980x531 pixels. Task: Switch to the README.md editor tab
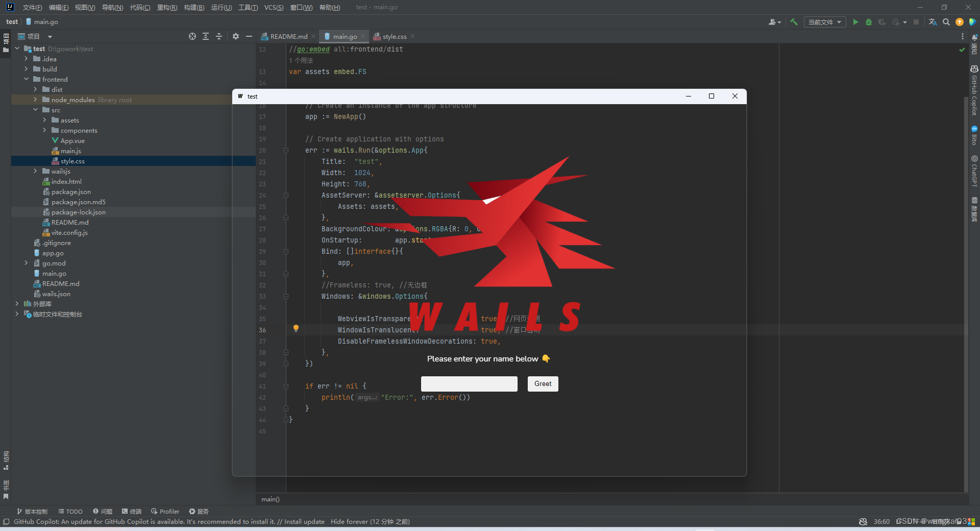(x=288, y=36)
